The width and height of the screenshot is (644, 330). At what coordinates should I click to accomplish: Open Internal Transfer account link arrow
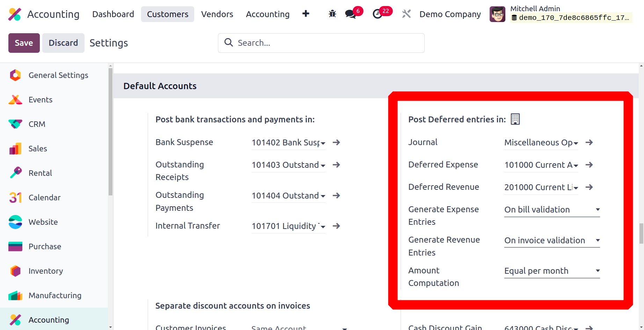pos(336,226)
